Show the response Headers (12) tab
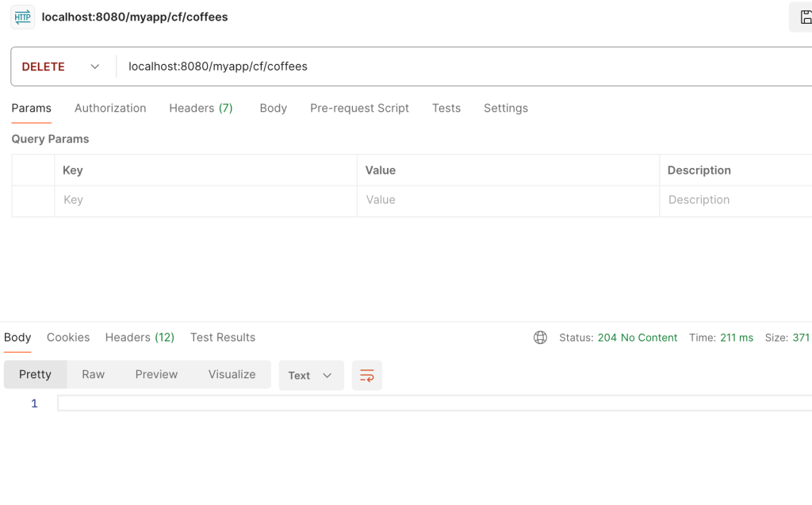This screenshot has width=812, height=505. point(140,338)
